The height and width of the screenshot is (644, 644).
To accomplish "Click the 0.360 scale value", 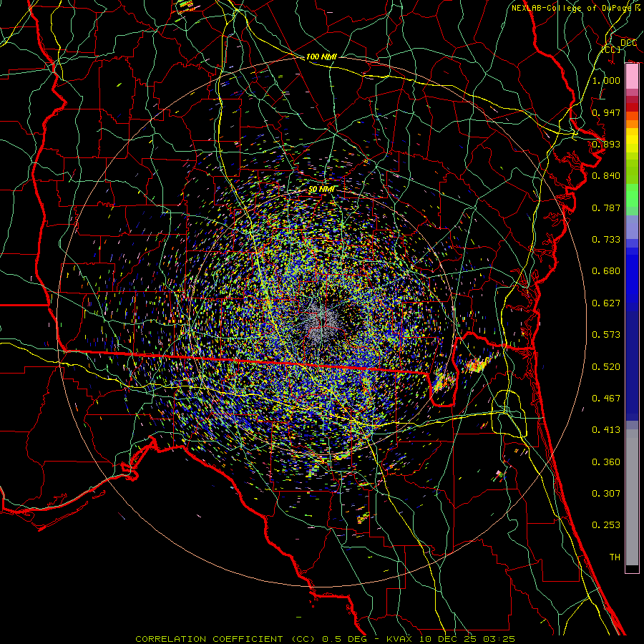I will [x=606, y=462].
